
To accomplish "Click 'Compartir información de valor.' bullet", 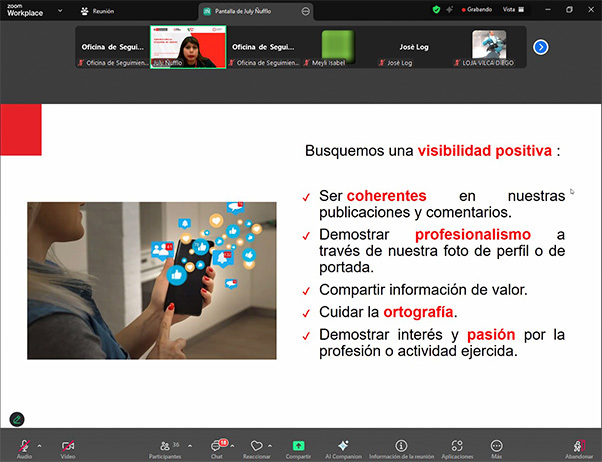I will (x=423, y=290).
